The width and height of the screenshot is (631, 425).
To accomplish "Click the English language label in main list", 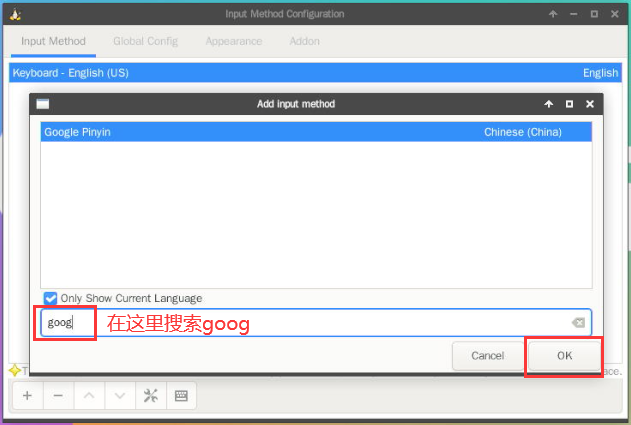I will click(x=600, y=73).
